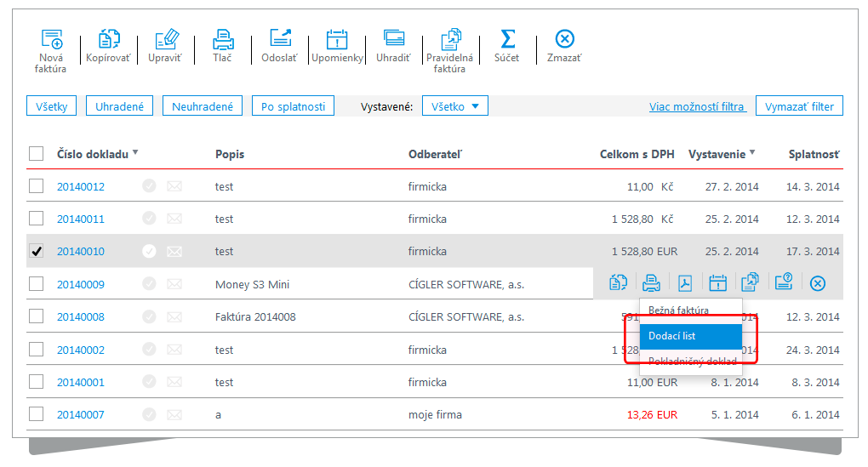
Task: Click the Zmazať delete toolbar icon
Action: tap(564, 39)
